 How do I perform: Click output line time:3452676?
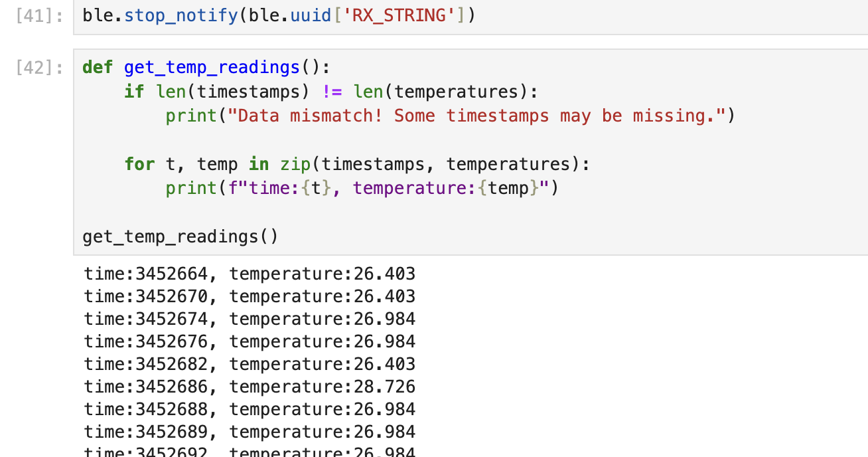[x=250, y=341]
